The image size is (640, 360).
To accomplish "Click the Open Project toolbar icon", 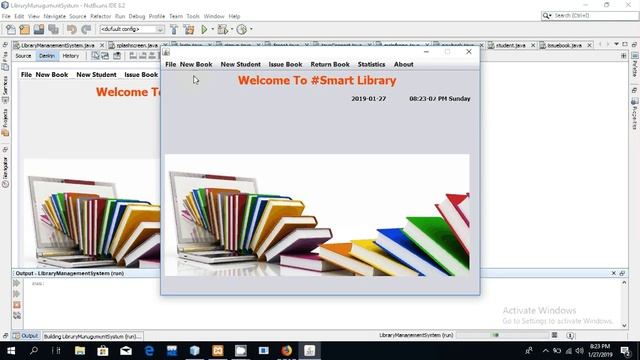I will click(39, 29).
